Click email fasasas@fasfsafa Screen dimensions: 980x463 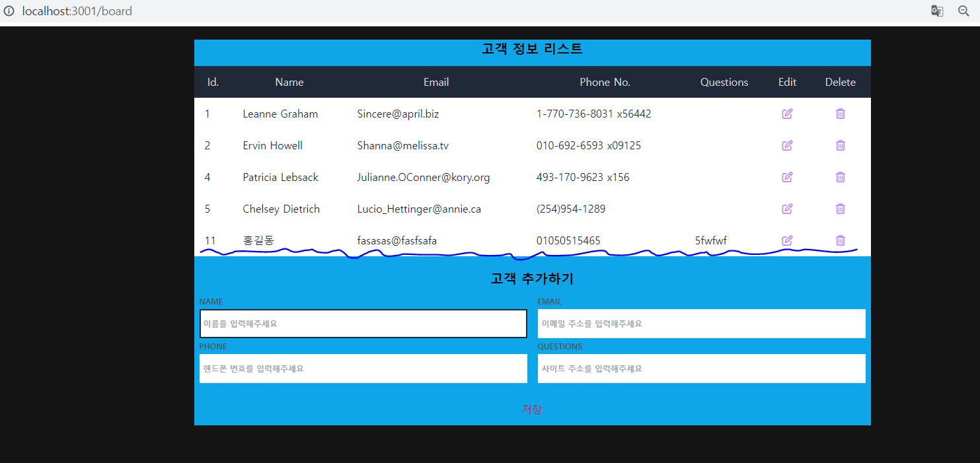coord(396,240)
